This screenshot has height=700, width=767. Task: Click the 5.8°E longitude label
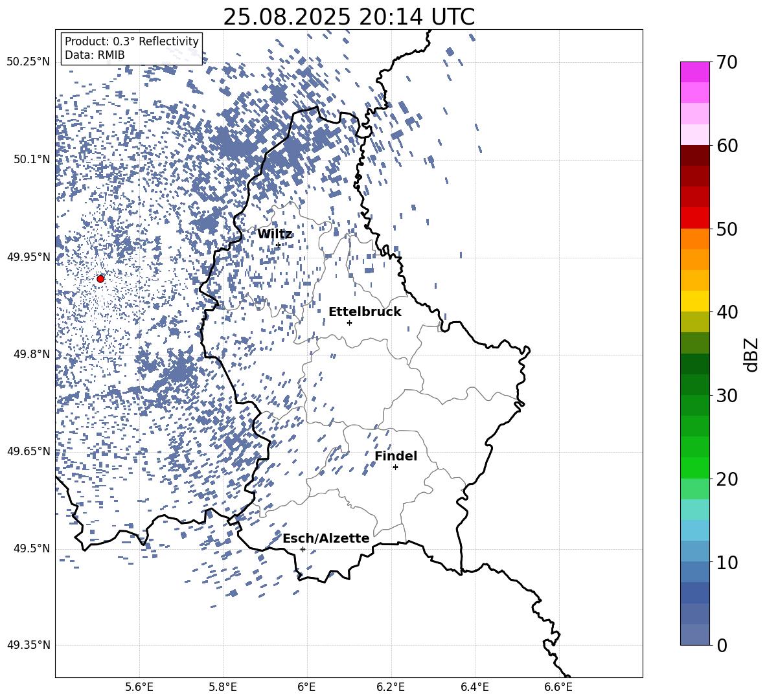pos(223,687)
